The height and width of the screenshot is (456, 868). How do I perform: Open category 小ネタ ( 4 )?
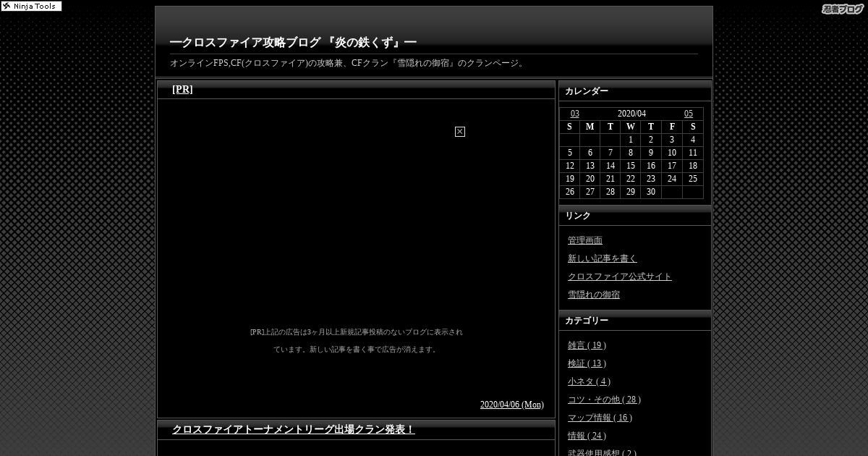pyautogui.click(x=589, y=381)
